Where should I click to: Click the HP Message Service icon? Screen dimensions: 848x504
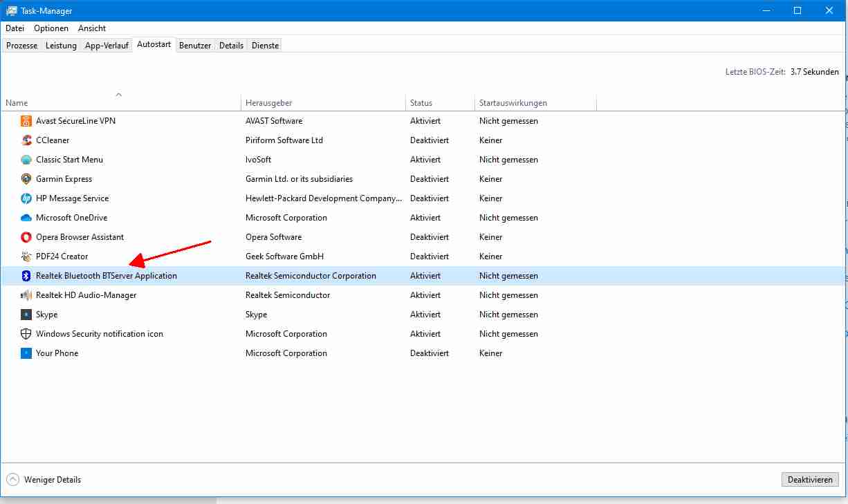click(26, 198)
